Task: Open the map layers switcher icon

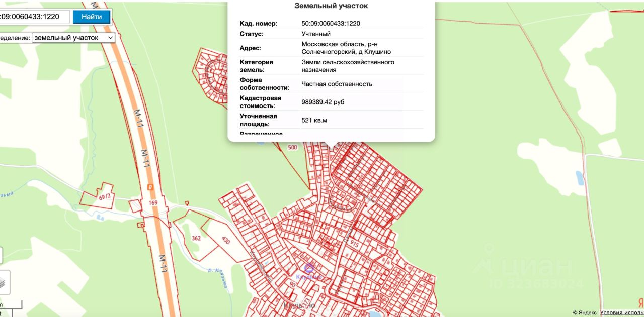Action: pyautogui.click(x=3, y=282)
